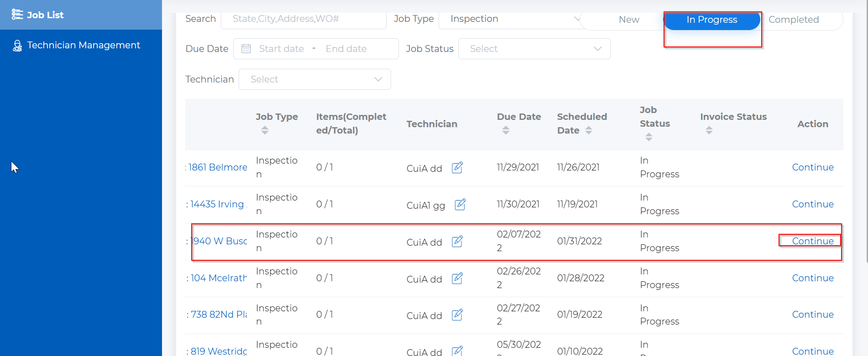Edit technician for 738 82Nd row
The width and height of the screenshot is (868, 356).
(457, 315)
